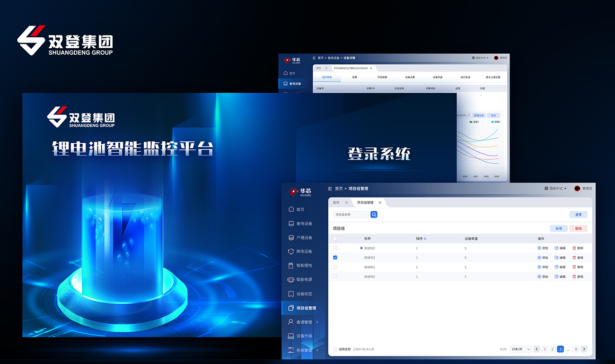Check the table header select-all checkbox
615x364 pixels.
pos(335,239)
